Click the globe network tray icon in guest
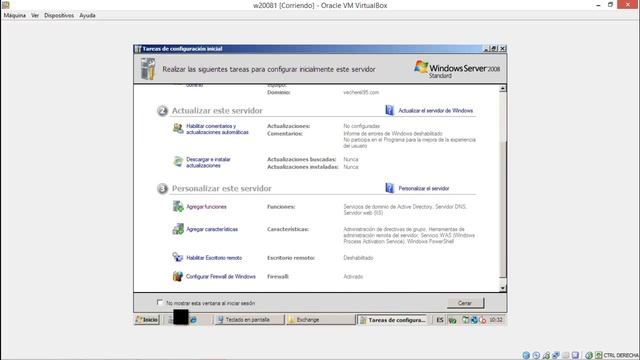The width and height of the screenshot is (640, 360). pos(474,320)
